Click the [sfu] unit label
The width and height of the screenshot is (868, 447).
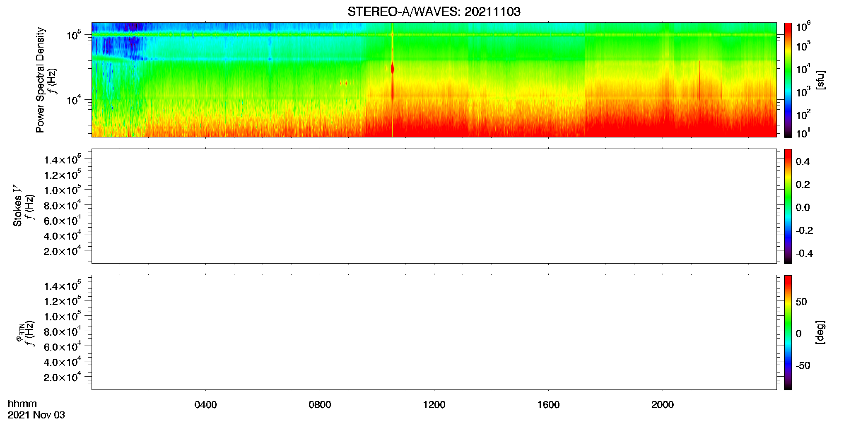pos(820,80)
